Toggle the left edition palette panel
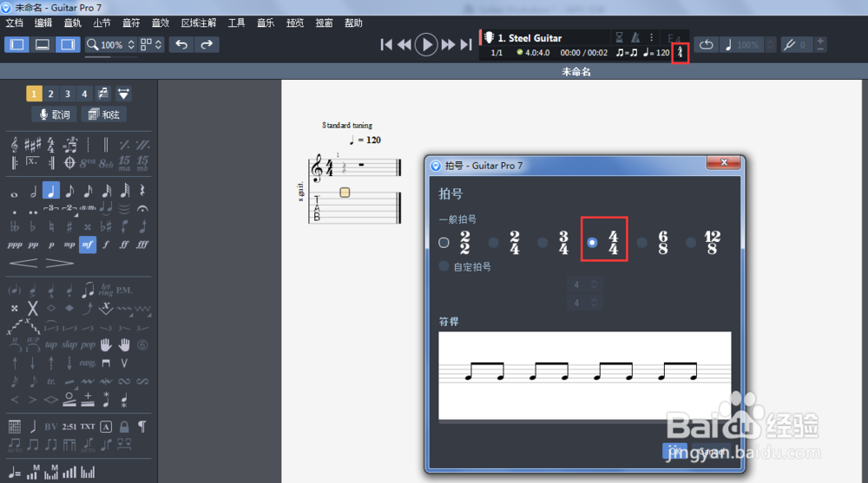868x483 pixels. point(17,45)
